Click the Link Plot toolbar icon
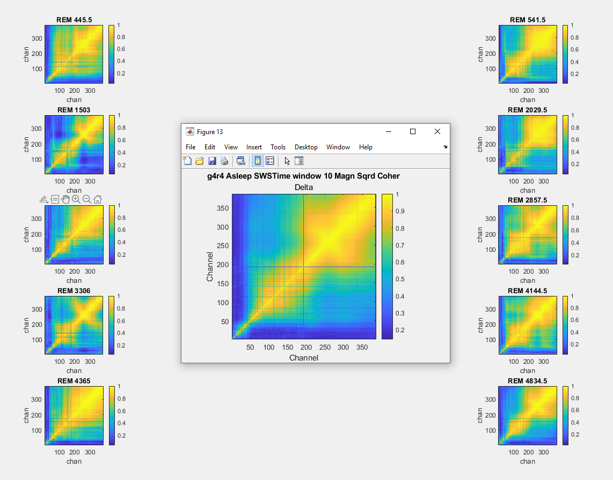 click(241, 161)
